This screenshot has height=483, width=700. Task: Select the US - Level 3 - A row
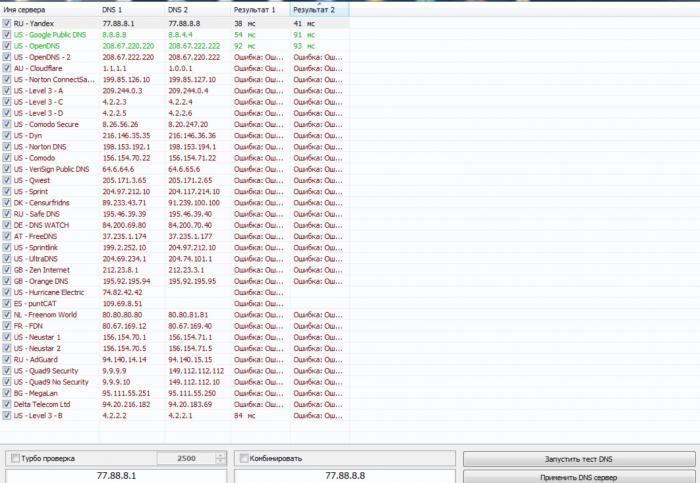(175, 91)
